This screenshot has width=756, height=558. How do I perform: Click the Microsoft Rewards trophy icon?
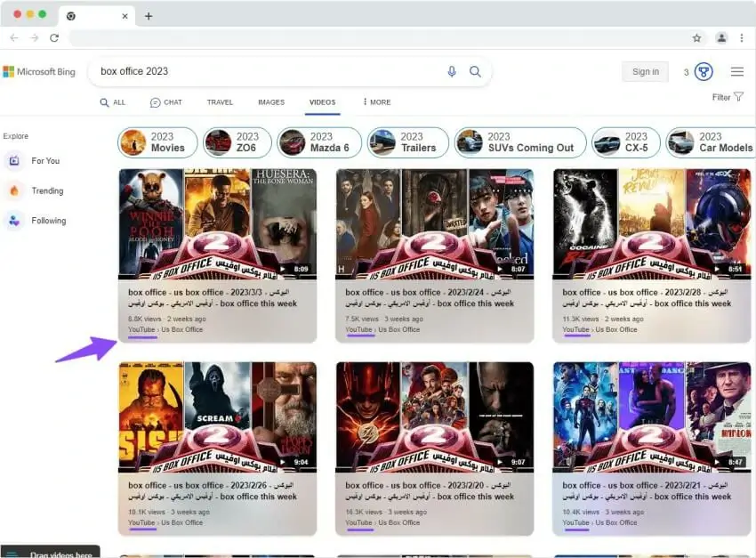click(703, 71)
